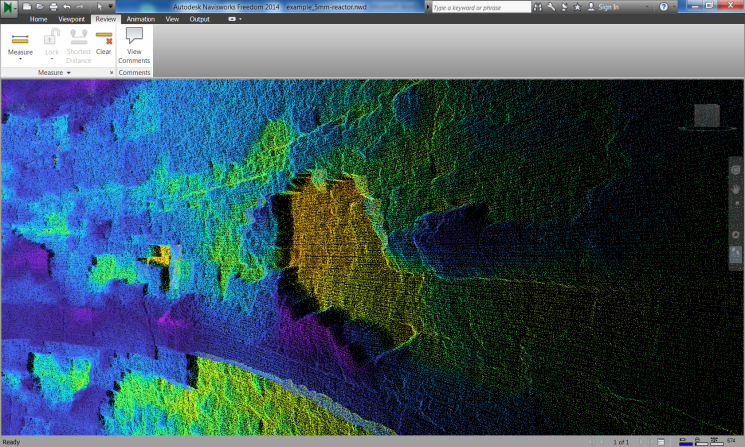This screenshot has height=447, width=745.
Task: Click the ViewCube in the scene
Action: click(705, 116)
